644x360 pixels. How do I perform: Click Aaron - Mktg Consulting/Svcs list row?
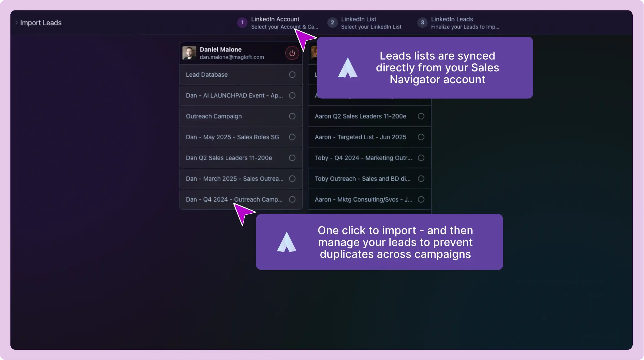363,199
